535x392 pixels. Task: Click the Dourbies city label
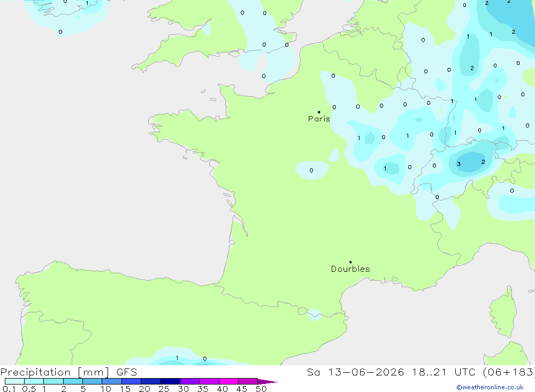pyautogui.click(x=350, y=269)
